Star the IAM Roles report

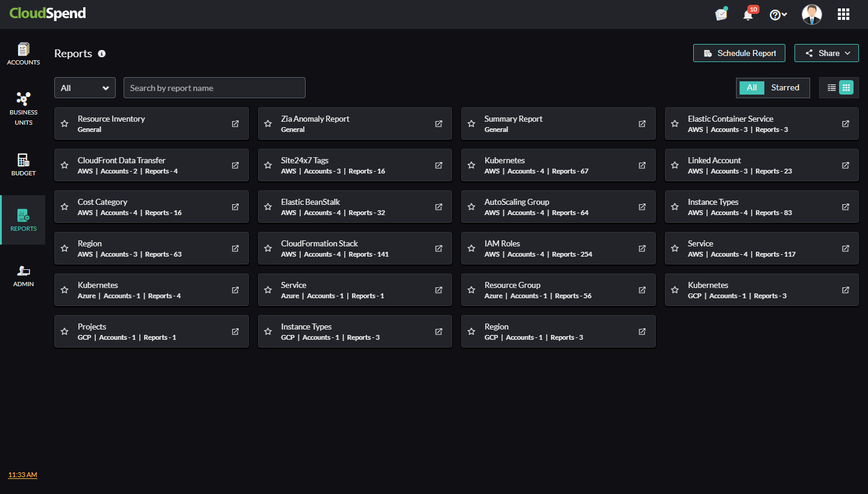coord(471,248)
